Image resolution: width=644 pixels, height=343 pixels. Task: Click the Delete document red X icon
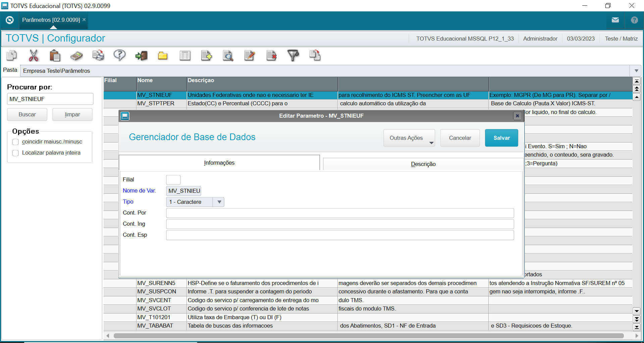click(x=271, y=56)
